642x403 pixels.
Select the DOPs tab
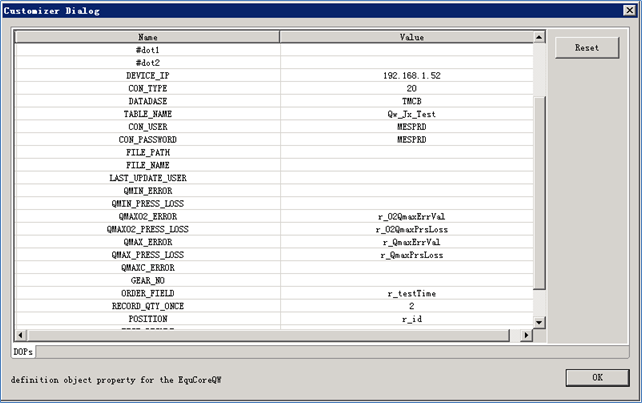point(22,352)
